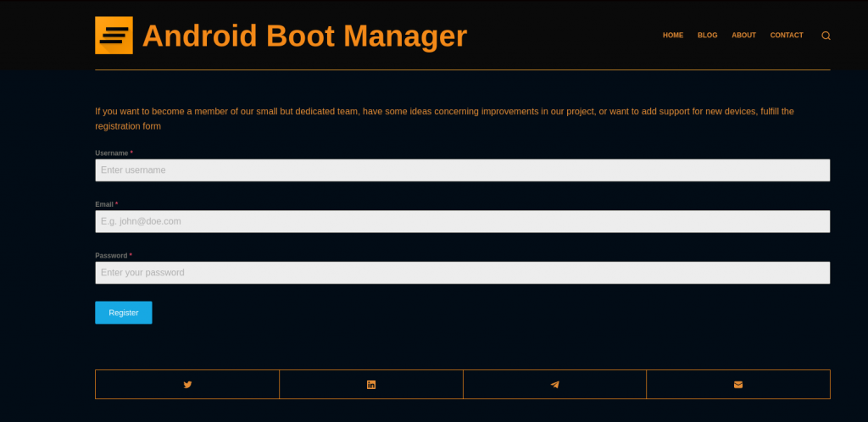
Task: Click the Username field label
Action: click(x=114, y=153)
